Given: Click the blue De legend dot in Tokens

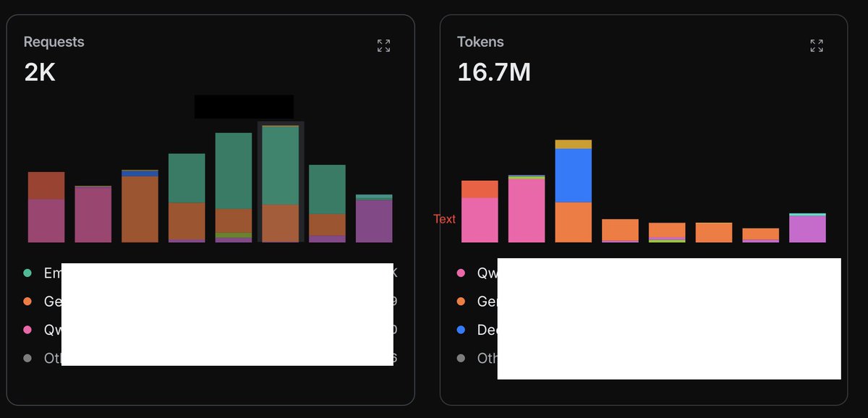Looking at the screenshot, I should click(x=461, y=330).
